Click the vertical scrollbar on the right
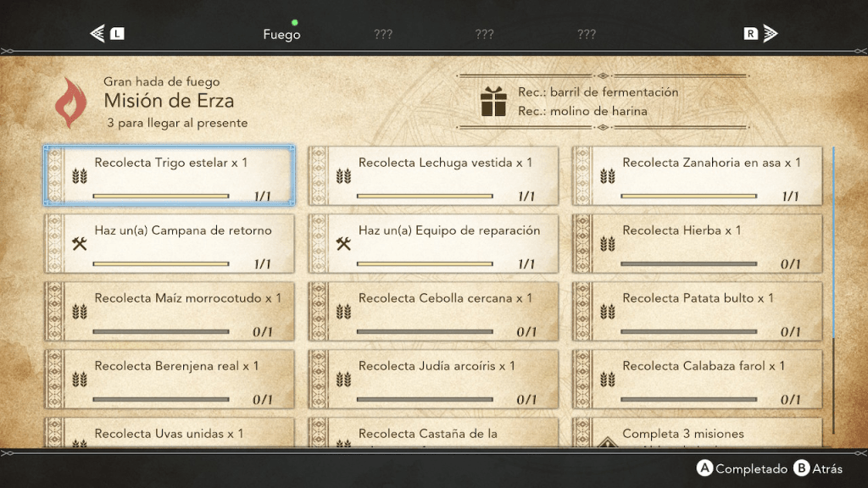This screenshot has width=868, height=488. point(834,246)
